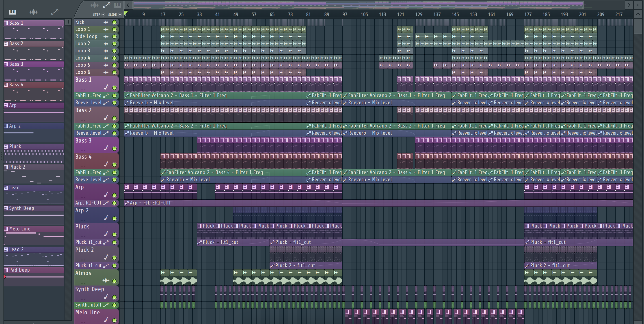
Task: Click the automation icon on Synth..utoff track
Action: [106, 305]
